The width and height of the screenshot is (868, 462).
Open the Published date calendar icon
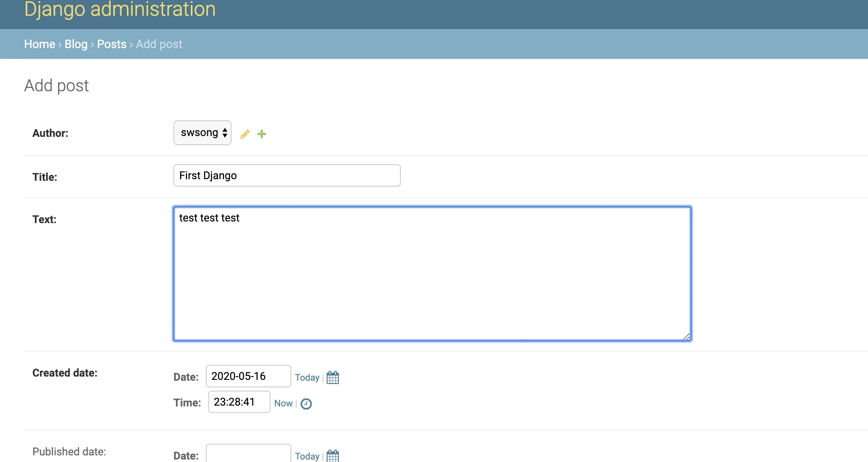point(333,456)
